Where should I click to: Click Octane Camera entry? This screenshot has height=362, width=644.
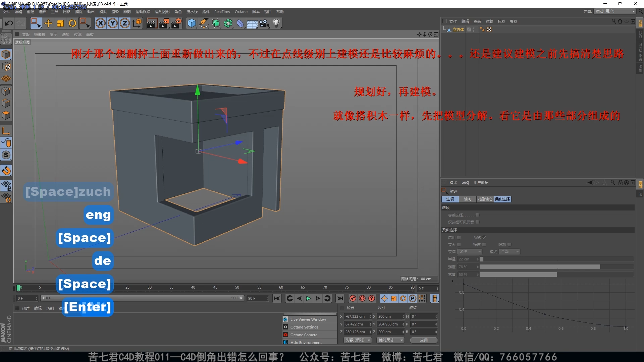(310, 335)
